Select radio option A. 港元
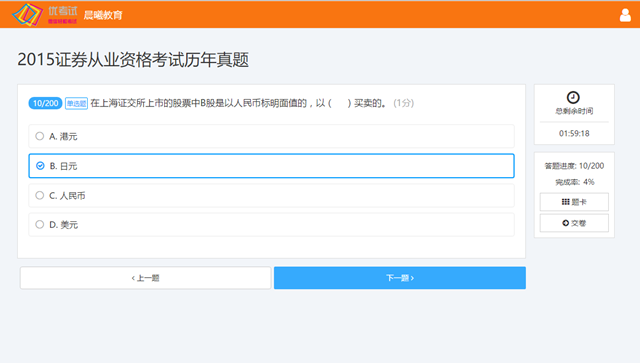The height and width of the screenshot is (363, 640). click(271, 136)
